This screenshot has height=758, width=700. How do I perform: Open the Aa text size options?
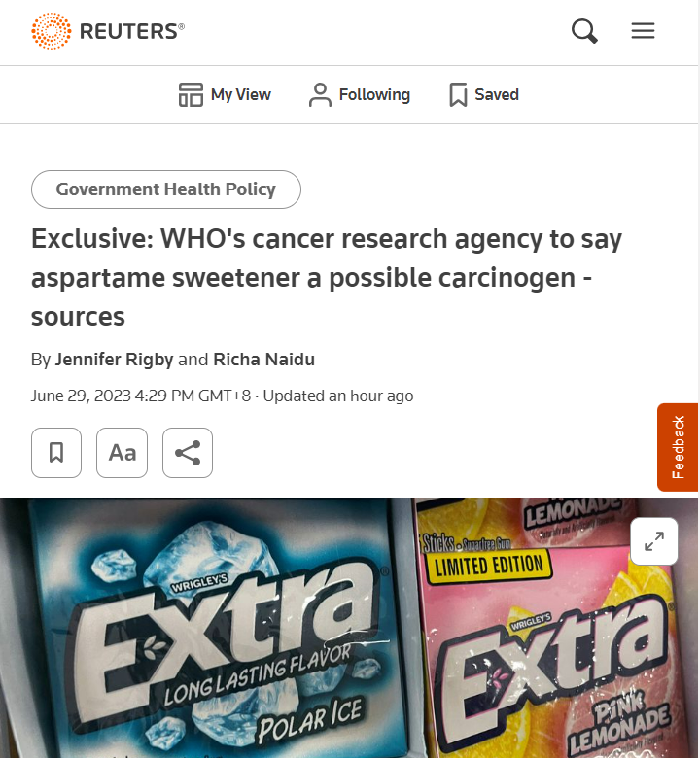tap(122, 453)
